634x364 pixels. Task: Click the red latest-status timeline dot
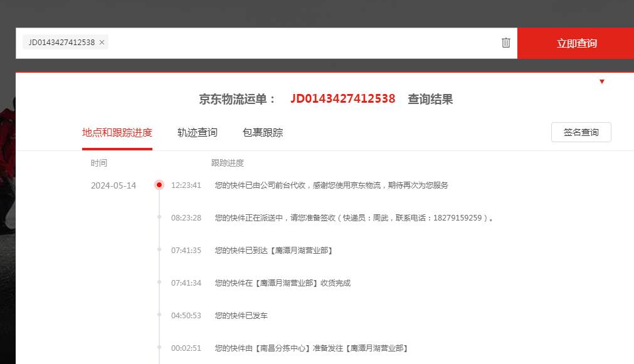[x=159, y=185]
